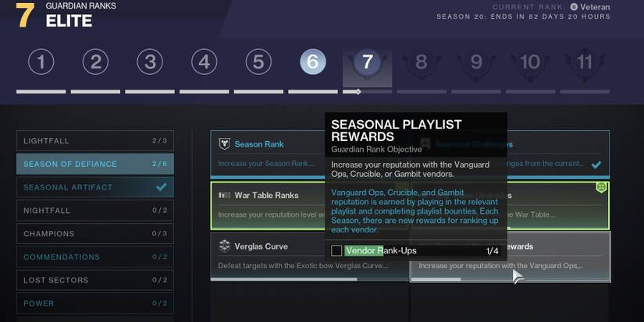This screenshot has height=322, width=644.
Task: Click the Verglas Curve progress bar
Action: [310, 279]
